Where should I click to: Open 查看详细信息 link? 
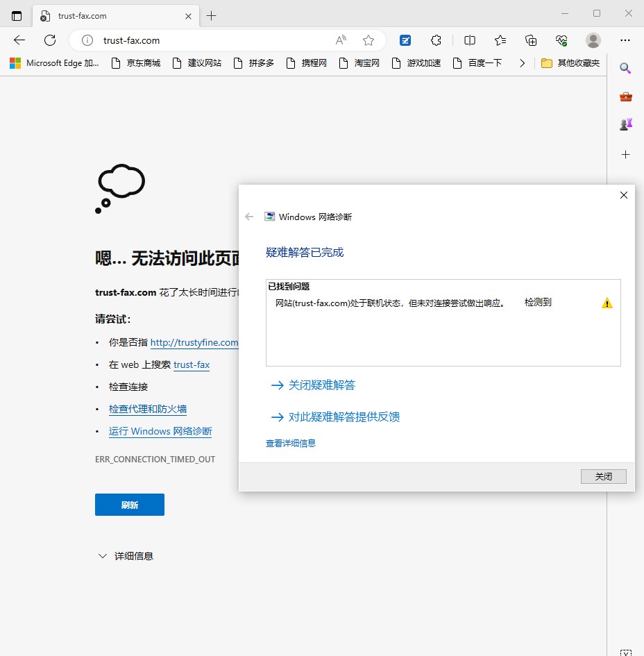(291, 443)
